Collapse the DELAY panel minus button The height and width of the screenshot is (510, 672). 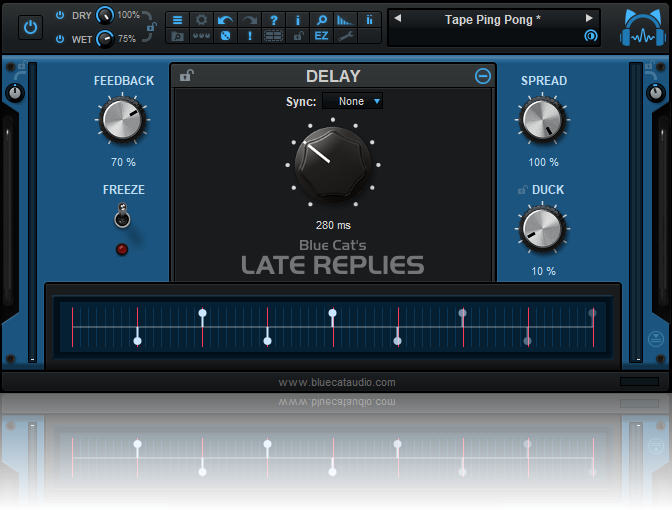(x=483, y=76)
